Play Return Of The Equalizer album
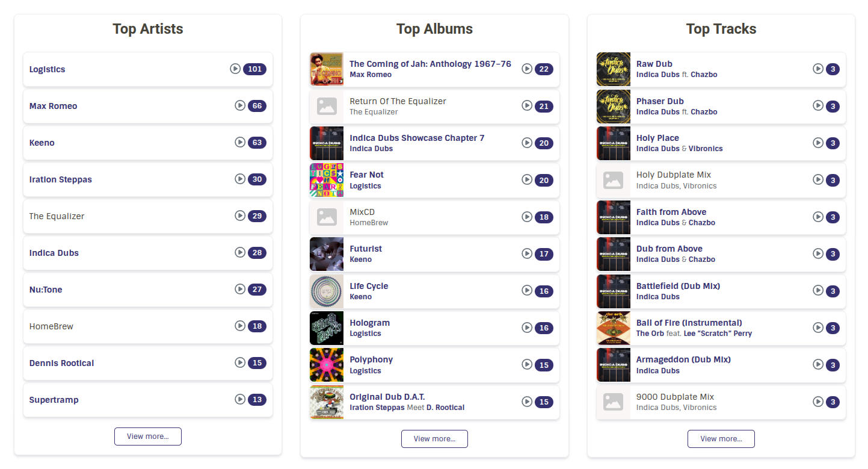This screenshot has height=469, width=868. point(527,106)
